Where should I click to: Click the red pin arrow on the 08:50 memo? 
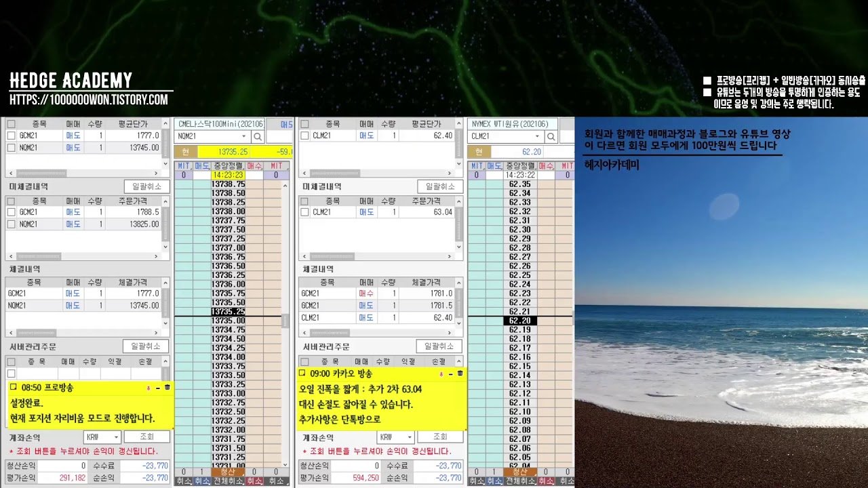(x=149, y=388)
